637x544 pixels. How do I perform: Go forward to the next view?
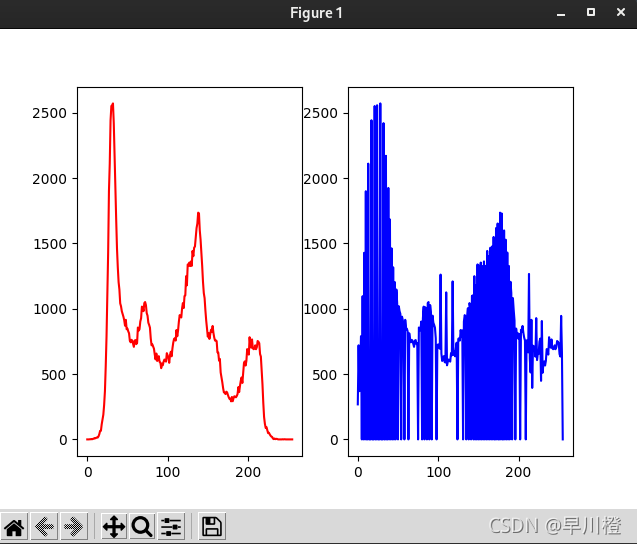(x=74, y=527)
